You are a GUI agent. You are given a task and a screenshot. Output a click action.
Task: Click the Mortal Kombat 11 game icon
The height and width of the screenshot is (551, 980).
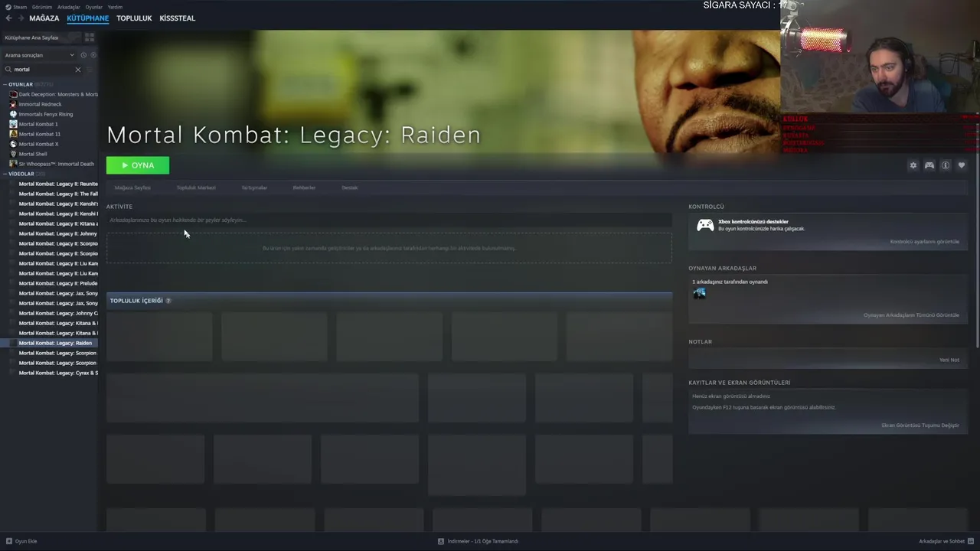pyautogui.click(x=13, y=134)
